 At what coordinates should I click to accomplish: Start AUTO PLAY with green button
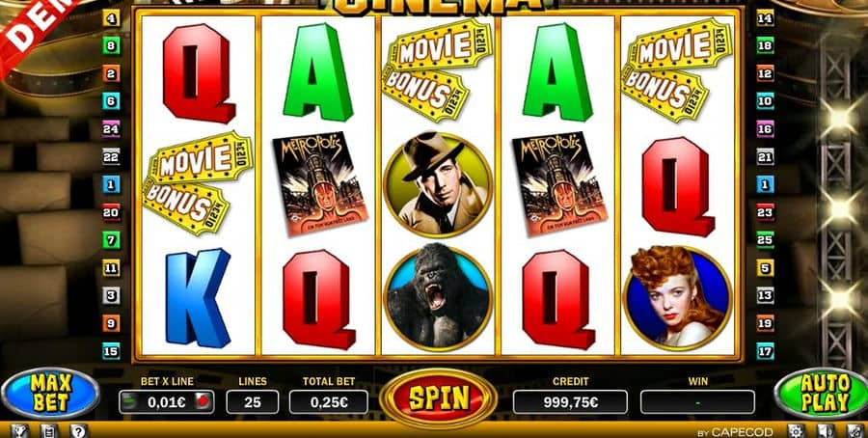click(x=824, y=394)
